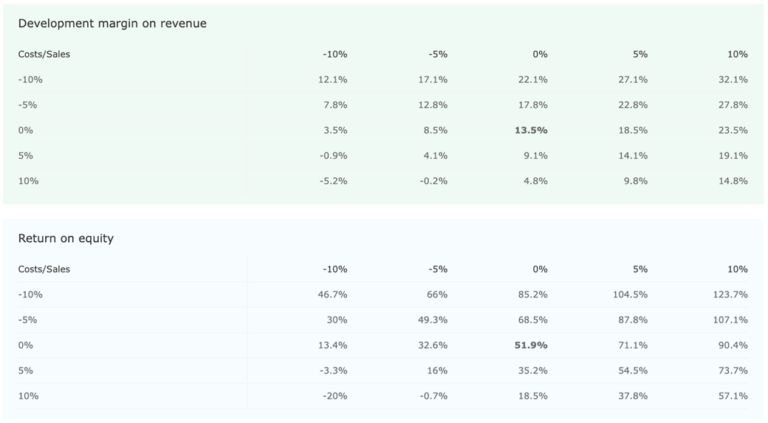Viewport: 768px width, 423px height.
Task: Select the Costs/Sales label in the margin table
Action: coord(44,54)
